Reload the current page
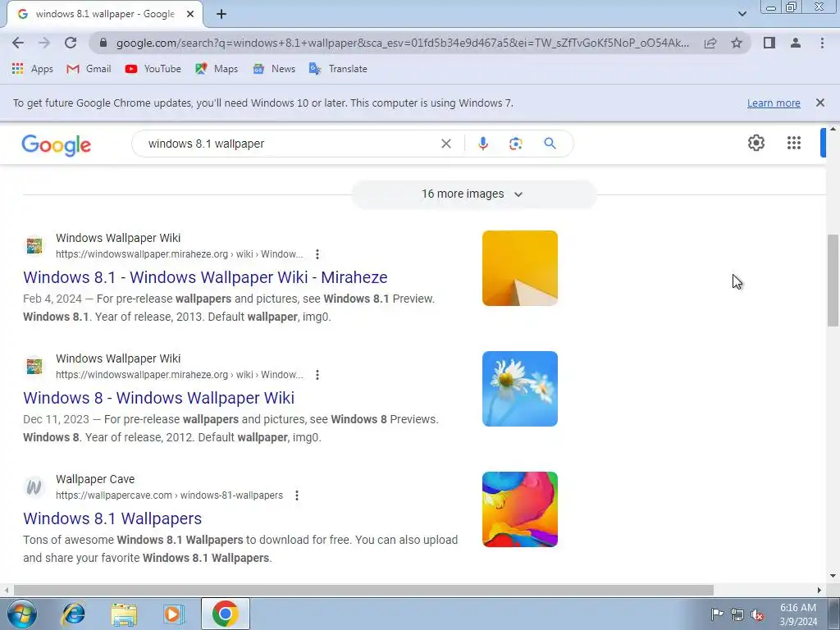 click(71, 43)
